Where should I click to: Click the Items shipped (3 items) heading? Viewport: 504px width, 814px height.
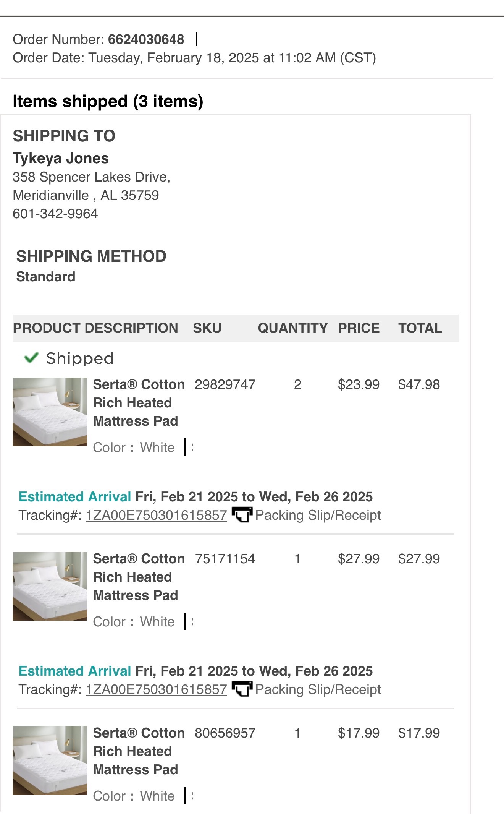(108, 101)
